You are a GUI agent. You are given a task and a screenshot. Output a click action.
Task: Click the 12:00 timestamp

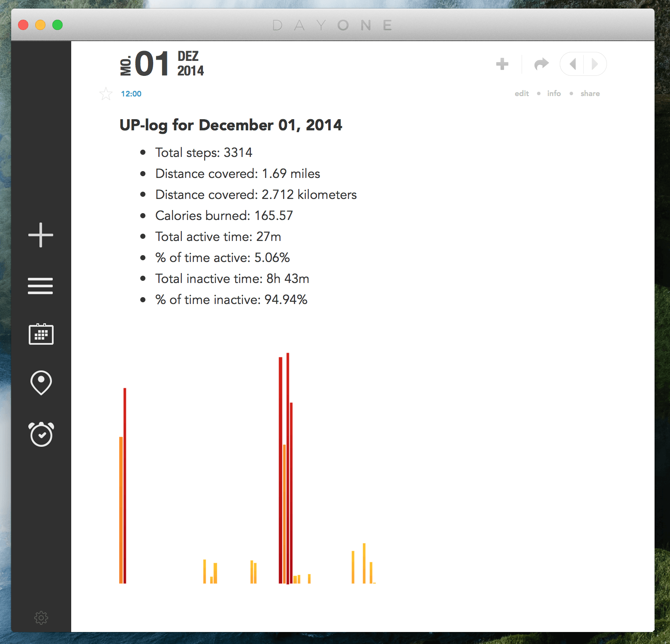tap(131, 93)
